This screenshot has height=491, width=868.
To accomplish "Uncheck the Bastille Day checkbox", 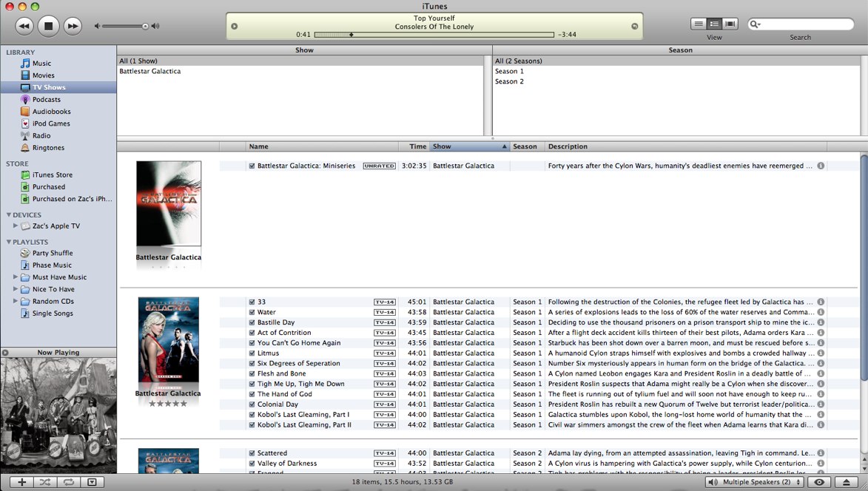I will pos(252,322).
